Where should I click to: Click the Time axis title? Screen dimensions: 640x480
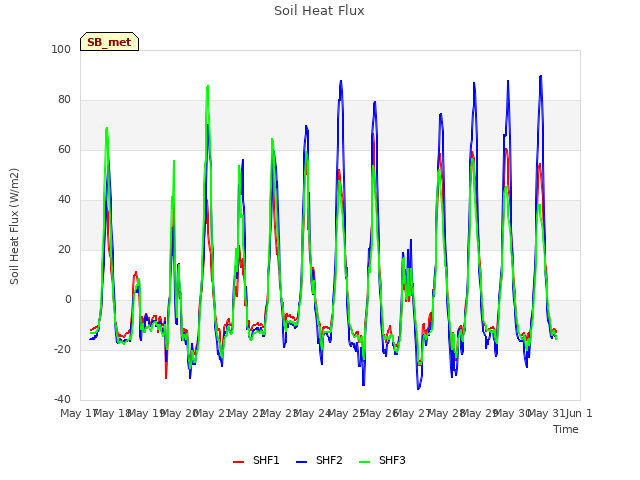click(x=566, y=429)
